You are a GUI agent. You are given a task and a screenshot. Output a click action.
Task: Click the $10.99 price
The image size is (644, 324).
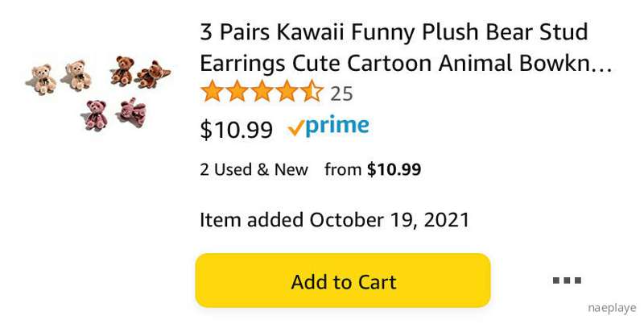pyautogui.click(x=236, y=130)
